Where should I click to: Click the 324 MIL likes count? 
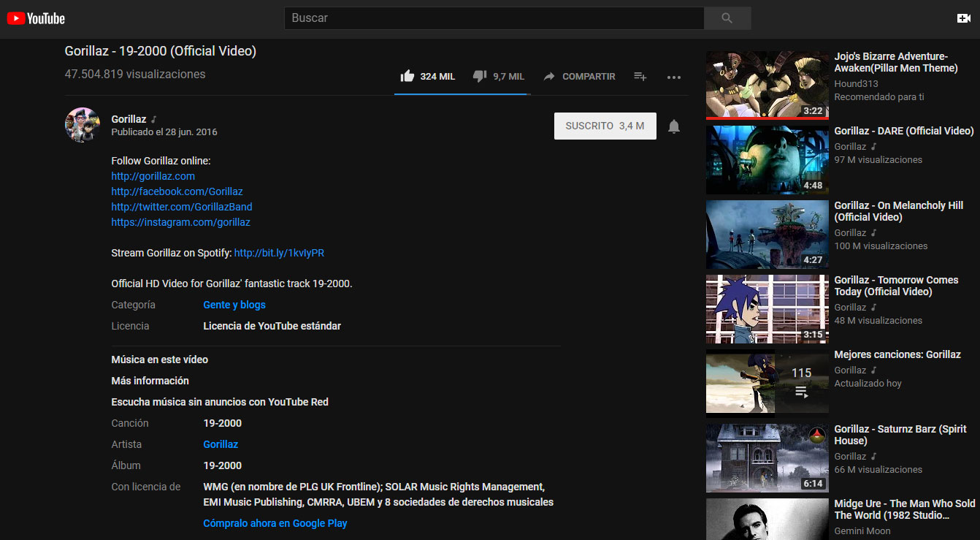click(x=437, y=77)
